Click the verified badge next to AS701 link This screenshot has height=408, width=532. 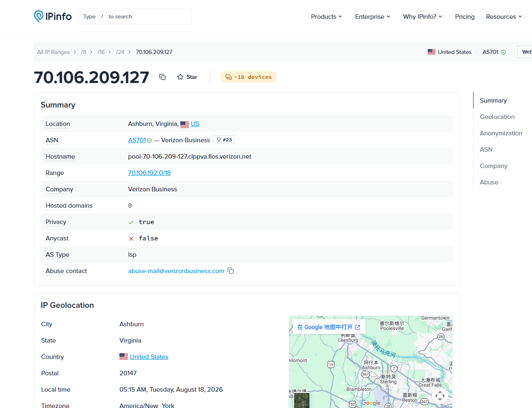point(149,141)
